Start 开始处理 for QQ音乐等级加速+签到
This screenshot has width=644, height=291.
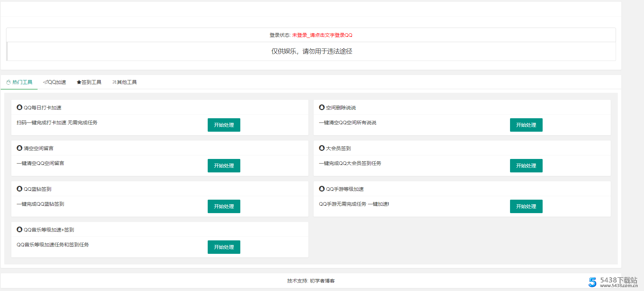point(224,247)
